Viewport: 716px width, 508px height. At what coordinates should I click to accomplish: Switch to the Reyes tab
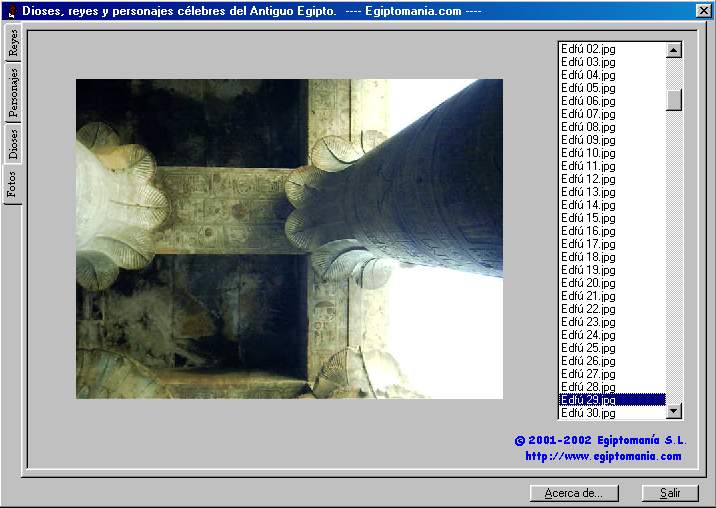[x=13, y=43]
